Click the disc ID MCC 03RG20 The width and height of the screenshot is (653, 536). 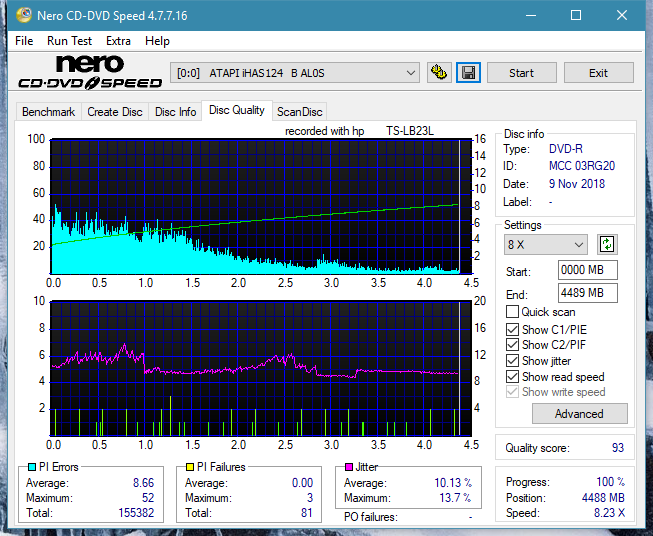pos(582,166)
